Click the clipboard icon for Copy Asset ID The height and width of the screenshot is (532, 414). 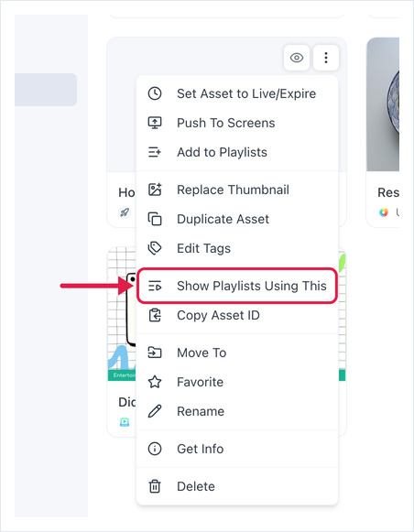(x=155, y=315)
